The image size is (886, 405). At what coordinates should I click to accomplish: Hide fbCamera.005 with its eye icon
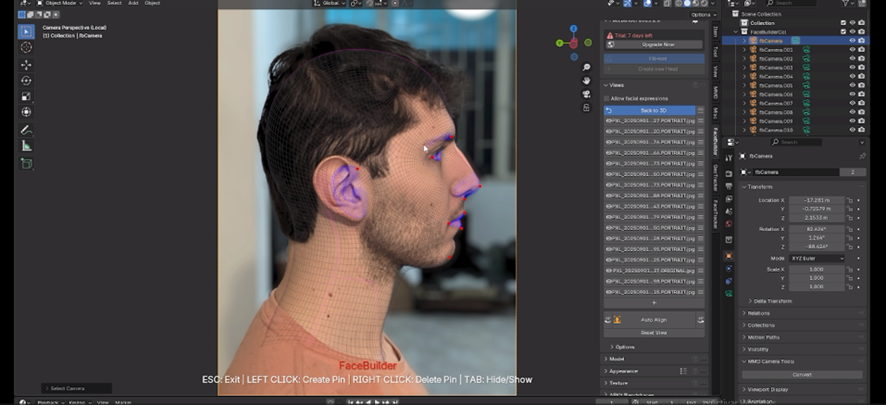tap(852, 85)
